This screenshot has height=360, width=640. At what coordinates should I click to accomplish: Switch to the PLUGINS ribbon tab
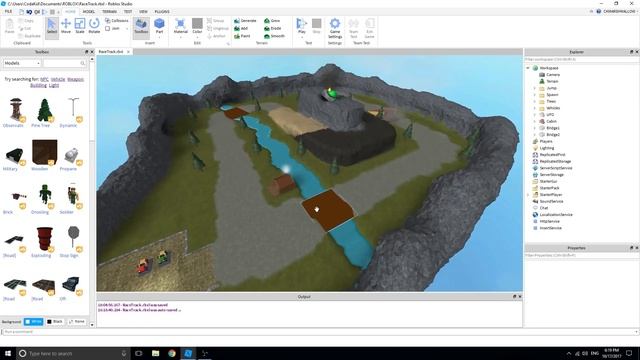pyautogui.click(x=162, y=12)
